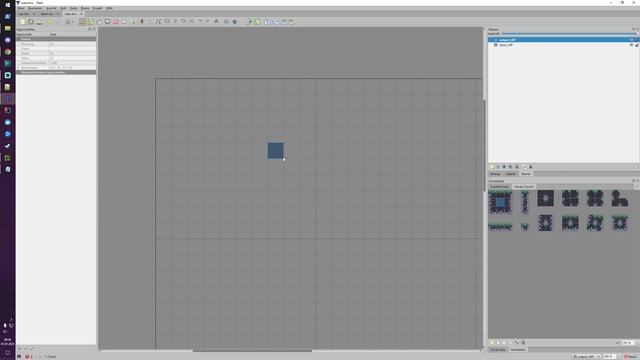This screenshot has height=360, width=640.
Task: Open the tileset tab list dropdown arrow
Action: point(637,187)
